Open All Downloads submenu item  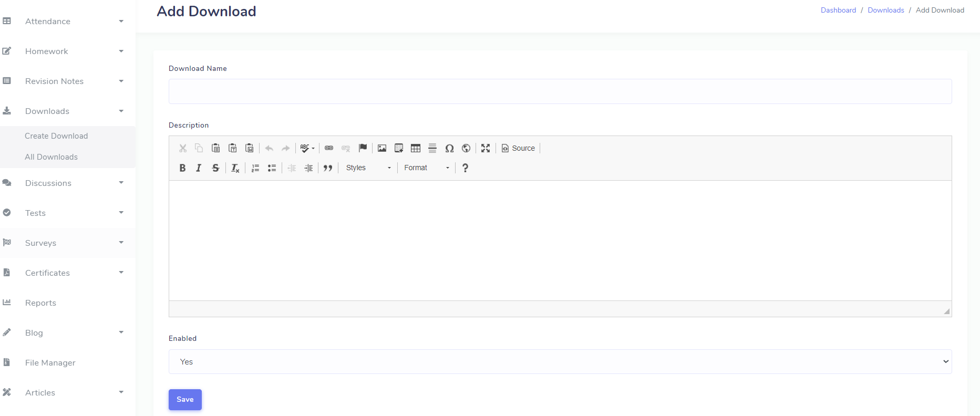(x=51, y=157)
